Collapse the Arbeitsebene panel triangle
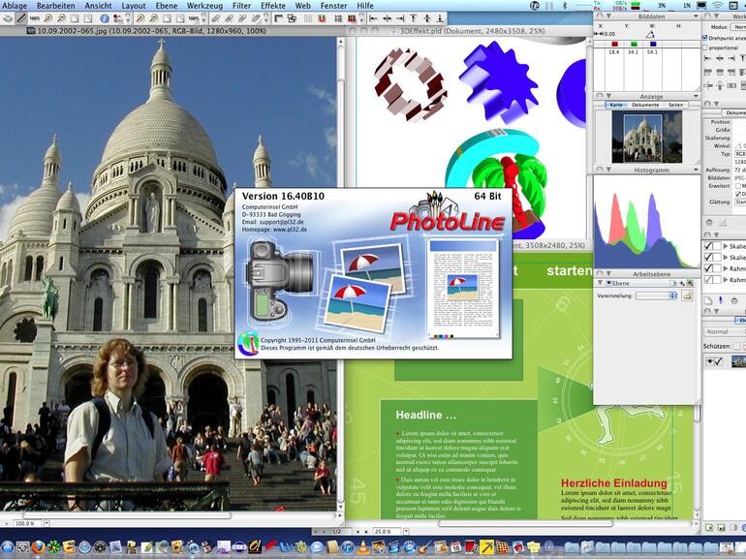 coord(608,273)
